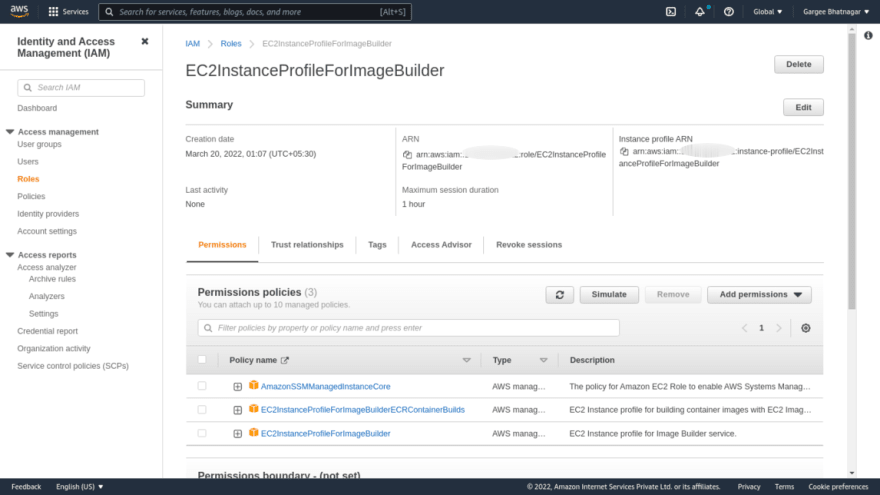The image size is (880, 495).
Task: Click the info circle icon at far right
Action: tap(868, 35)
